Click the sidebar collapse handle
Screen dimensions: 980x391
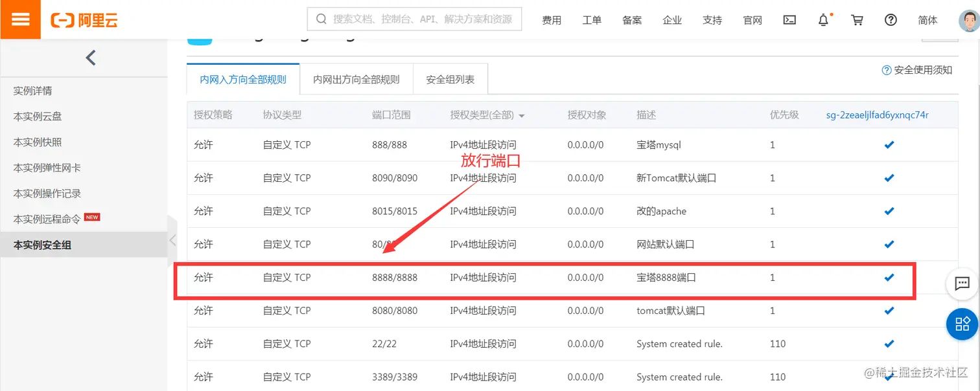point(172,240)
